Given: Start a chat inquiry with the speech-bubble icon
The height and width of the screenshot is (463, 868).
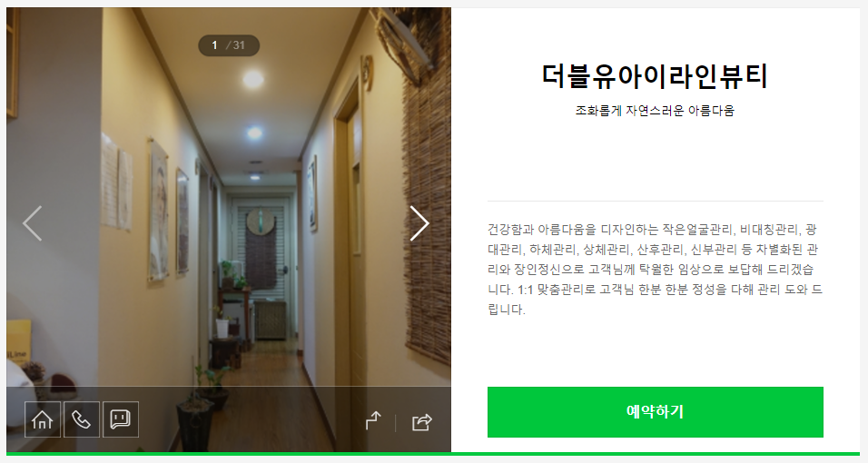Looking at the screenshot, I should pos(121,419).
